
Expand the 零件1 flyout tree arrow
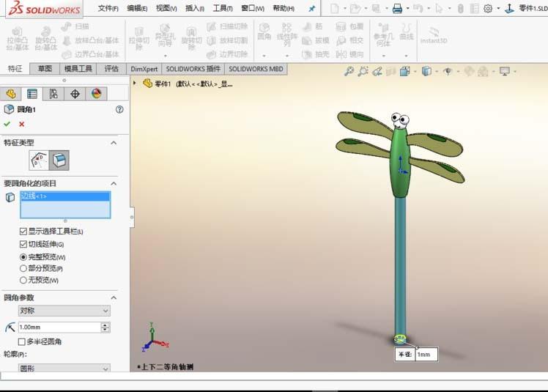135,84
